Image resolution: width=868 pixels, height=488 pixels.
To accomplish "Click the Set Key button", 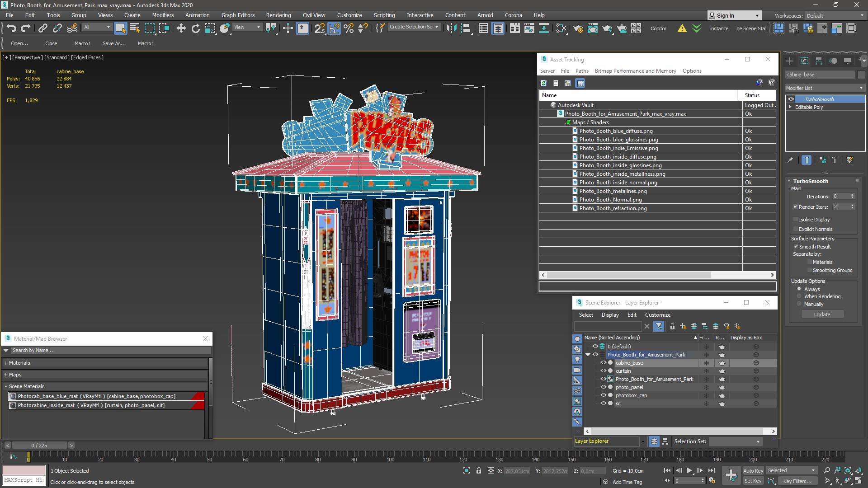I will tap(753, 481).
